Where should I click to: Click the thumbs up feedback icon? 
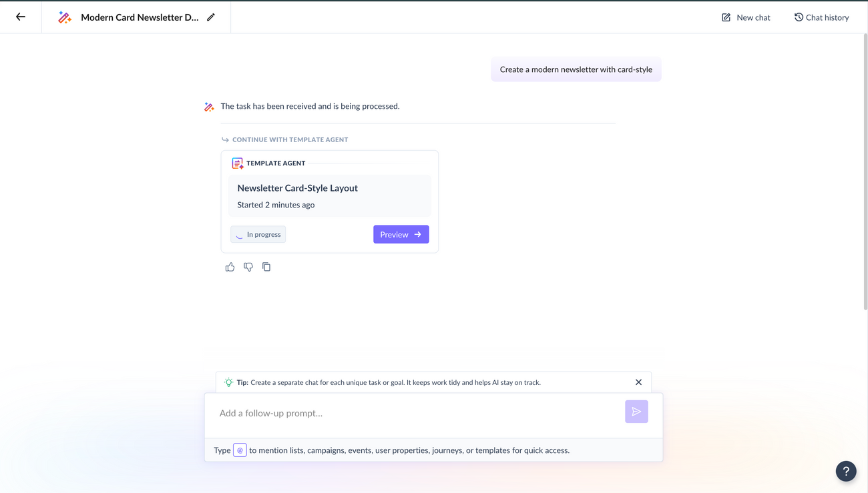tap(230, 267)
